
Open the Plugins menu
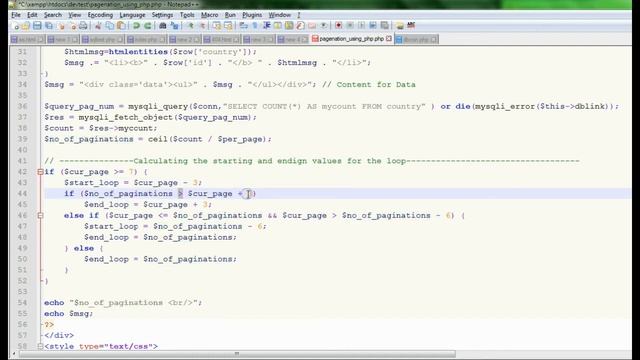252,15
